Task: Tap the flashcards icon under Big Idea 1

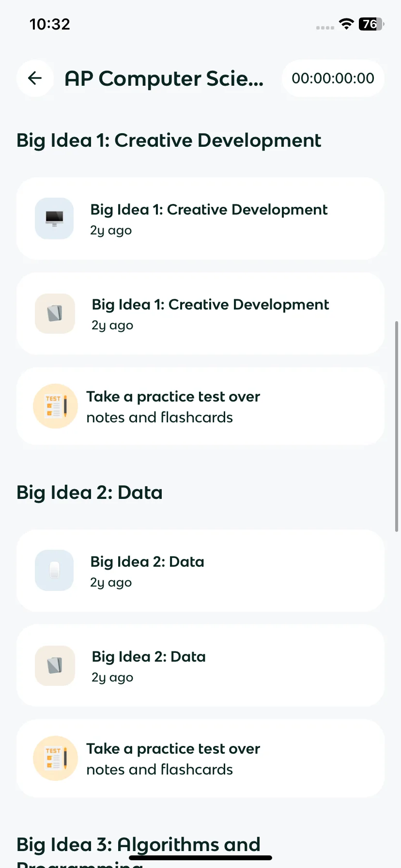Action: 55,313
